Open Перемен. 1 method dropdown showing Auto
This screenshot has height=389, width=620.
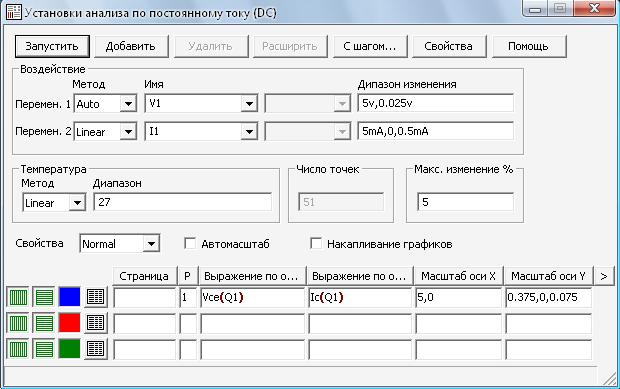[x=128, y=104]
